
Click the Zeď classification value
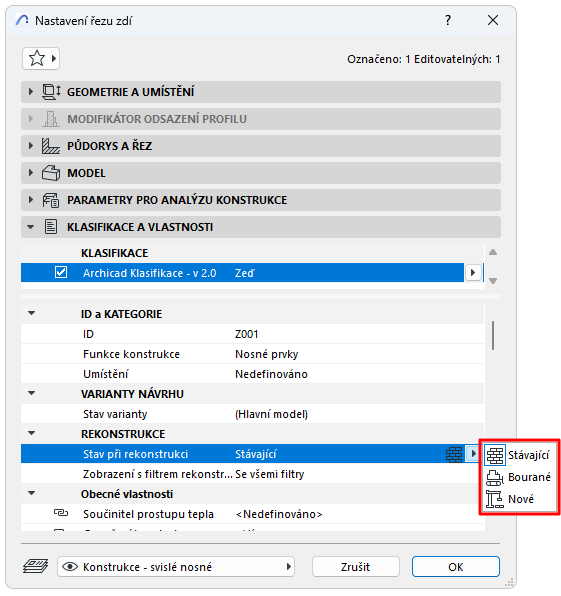coord(245,273)
